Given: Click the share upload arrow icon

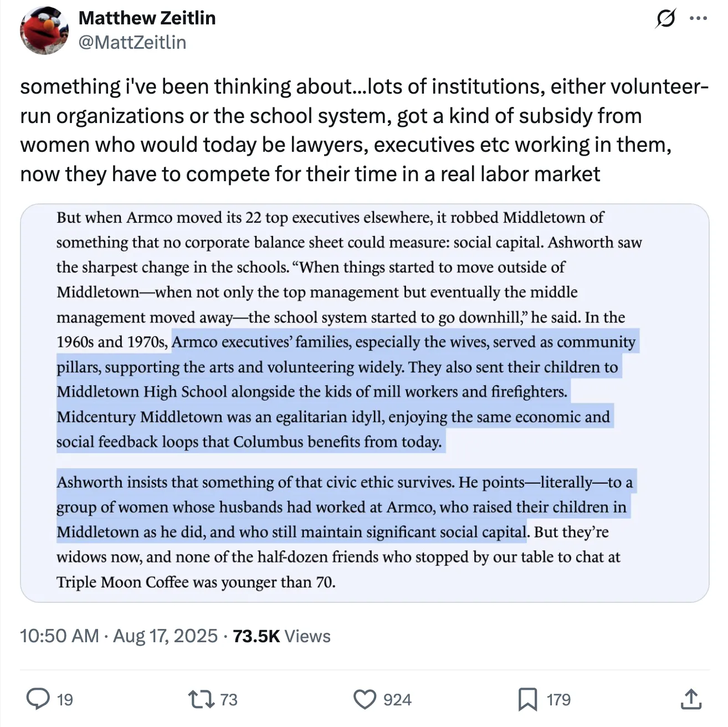Looking at the screenshot, I should pyautogui.click(x=690, y=699).
